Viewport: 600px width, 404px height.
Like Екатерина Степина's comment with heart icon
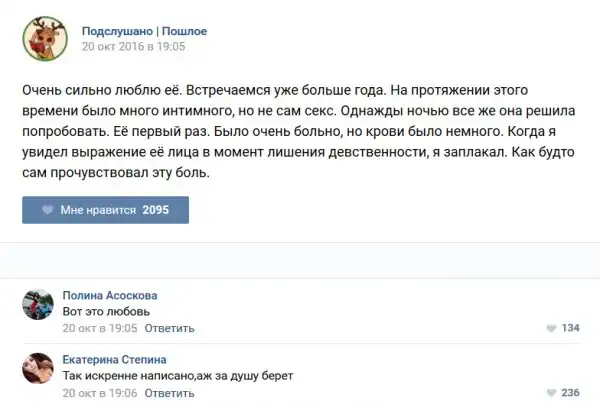click(551, 393)
